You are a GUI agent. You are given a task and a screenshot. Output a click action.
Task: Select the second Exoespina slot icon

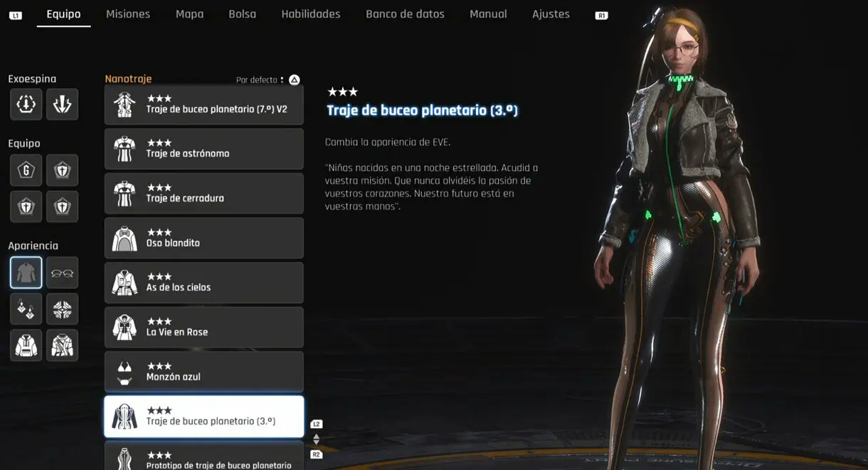pyautogui.click(x=62, y=104)
